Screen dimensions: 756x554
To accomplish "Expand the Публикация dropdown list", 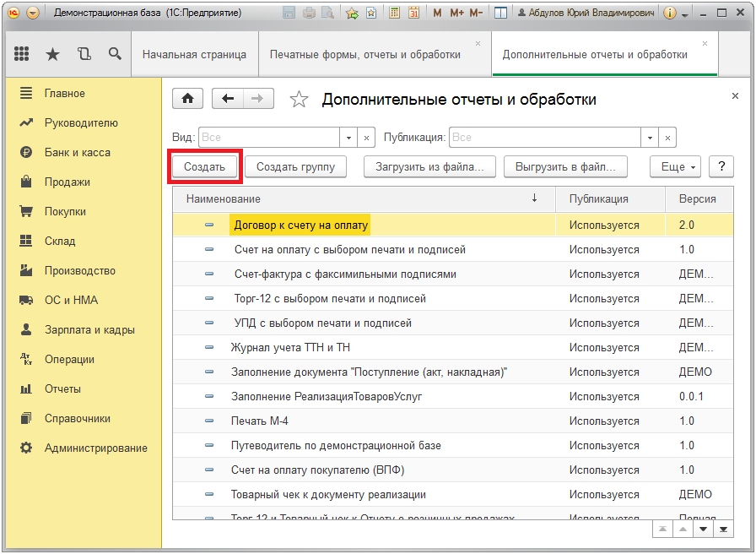I will pyautogui.click(x=650, y=138).
